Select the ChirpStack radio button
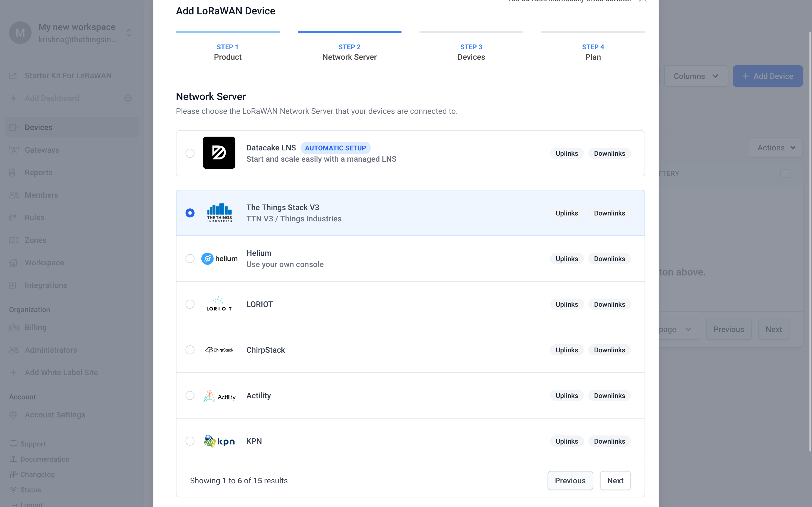Image resolution: width=812 pixels, height=507 pixels. [x=190, y=350]
